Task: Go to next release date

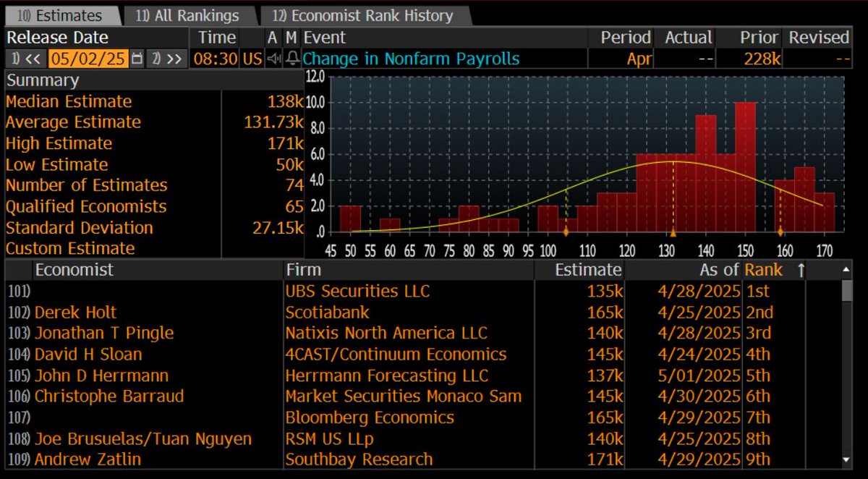Action: tap(166, 59)
